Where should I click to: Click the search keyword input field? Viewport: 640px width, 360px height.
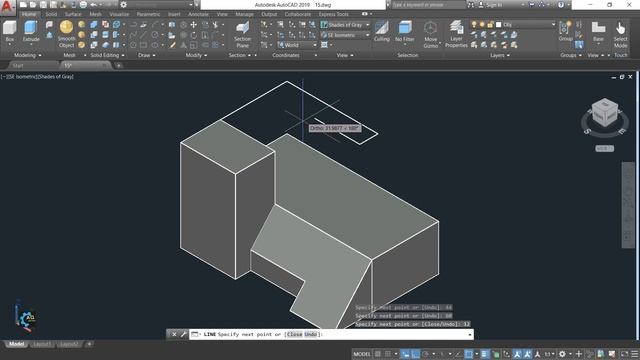coord(428,5)
